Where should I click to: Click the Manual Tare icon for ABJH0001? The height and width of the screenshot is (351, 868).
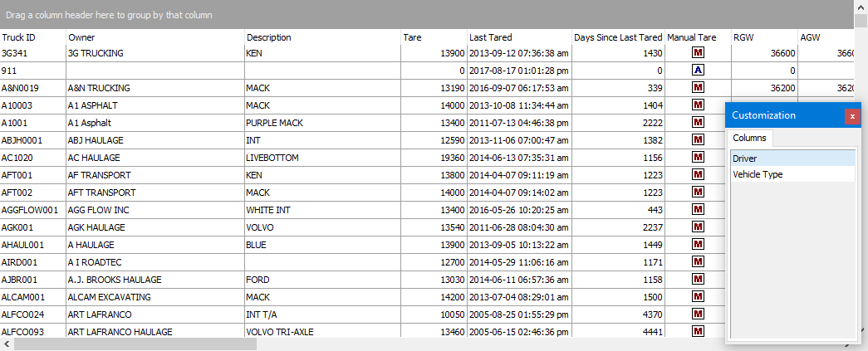(x=699, y=140)
